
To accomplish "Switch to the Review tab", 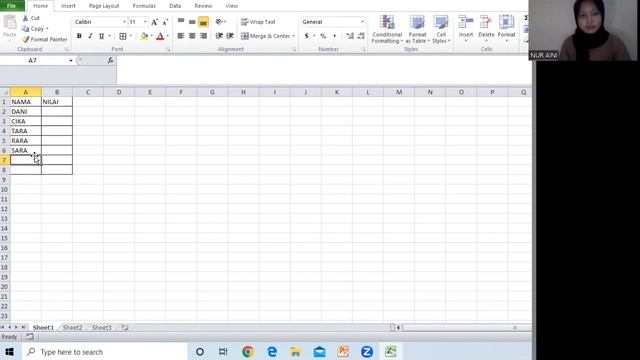I will click(x=203, y=6).
